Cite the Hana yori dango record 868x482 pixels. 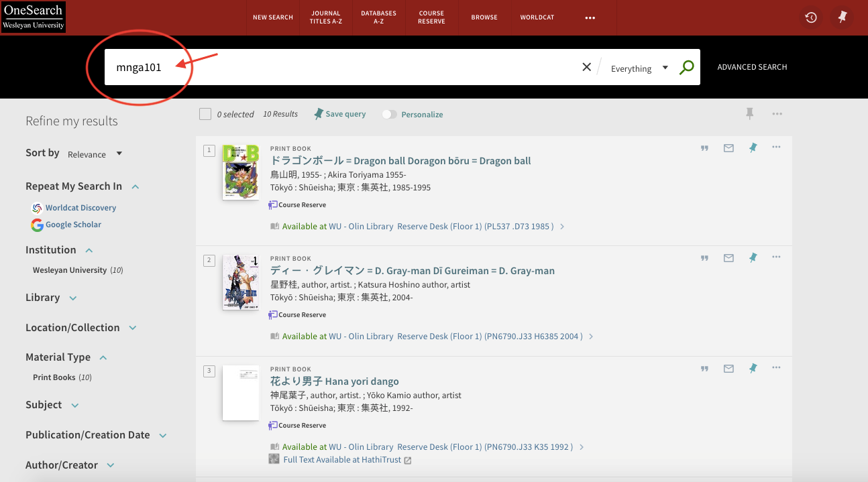coord(705,369)
